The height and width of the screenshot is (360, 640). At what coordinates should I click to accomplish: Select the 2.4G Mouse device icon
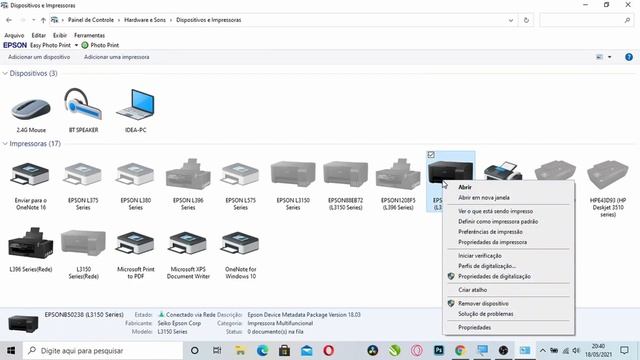(x=31, y=109)
